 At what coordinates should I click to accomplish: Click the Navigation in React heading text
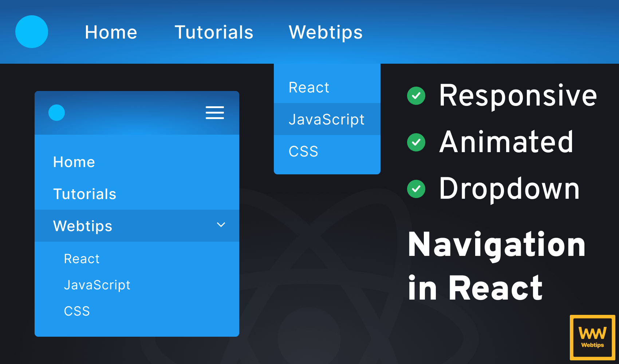(x=496, y=266)
